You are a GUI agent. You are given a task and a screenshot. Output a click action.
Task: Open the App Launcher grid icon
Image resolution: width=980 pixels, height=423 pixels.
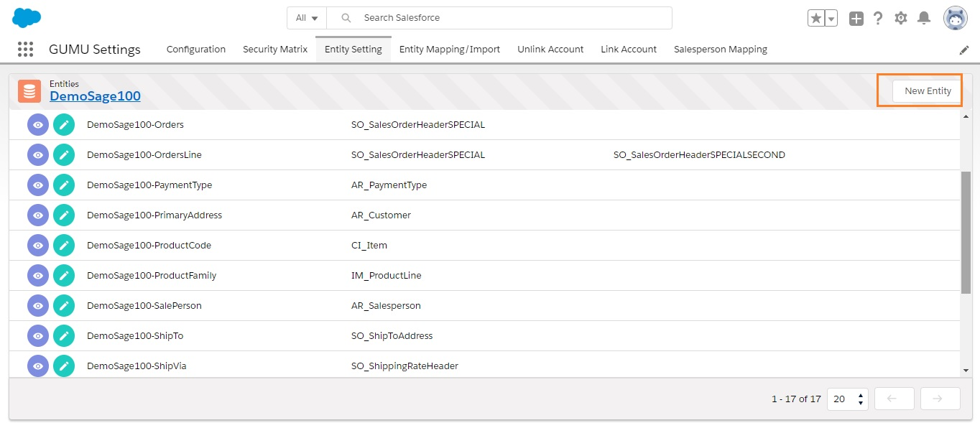[25, 49]
